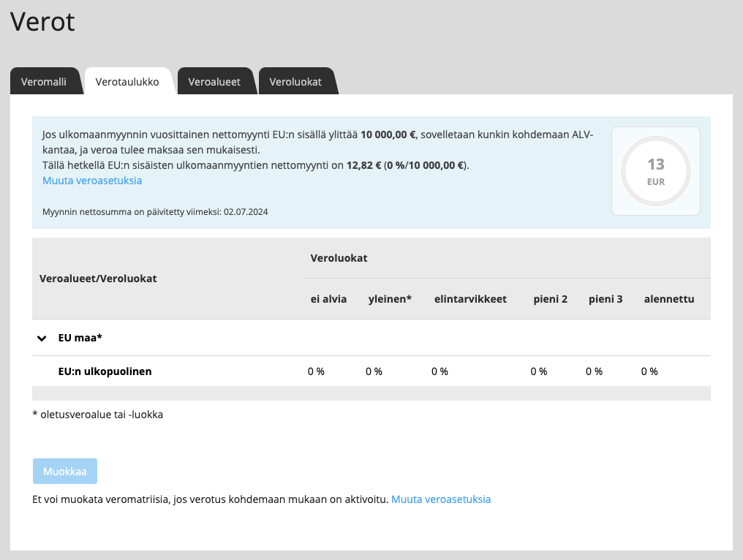Click the alennettu column header
Image resolution: width=743 pixels, height=560 pixels.
click(x=668, y=298)
